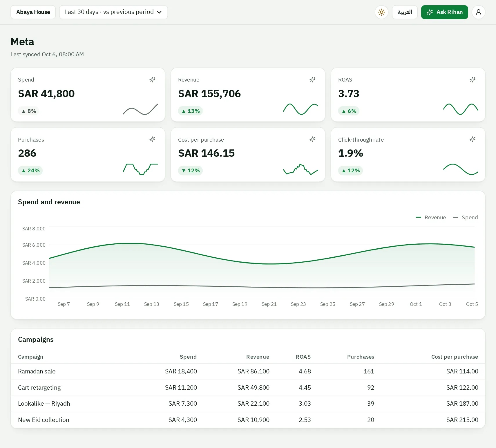The width and height of the screenshot is (496, 448).
Task: Click purchases count 161 cell
Action: (369, 371)
